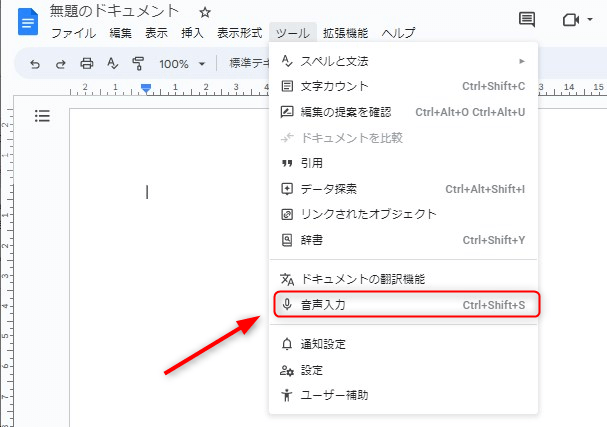Viewport: 607px width, 427px height.
Task: Expand the スペルと文法 submenu arrow
Action: (522, 61)
